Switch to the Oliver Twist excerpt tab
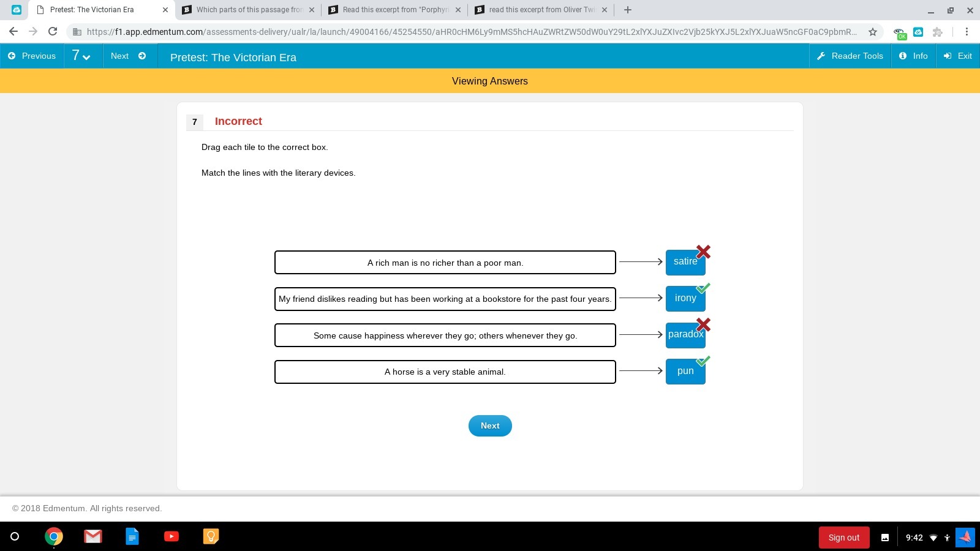Screen dimensions: 980x551 541,10
